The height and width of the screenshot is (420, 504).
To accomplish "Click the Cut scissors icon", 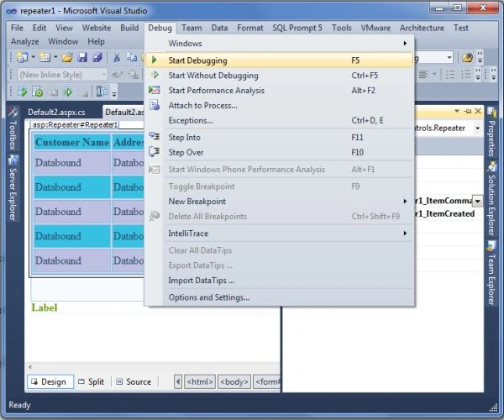I will tap(117, 58).
